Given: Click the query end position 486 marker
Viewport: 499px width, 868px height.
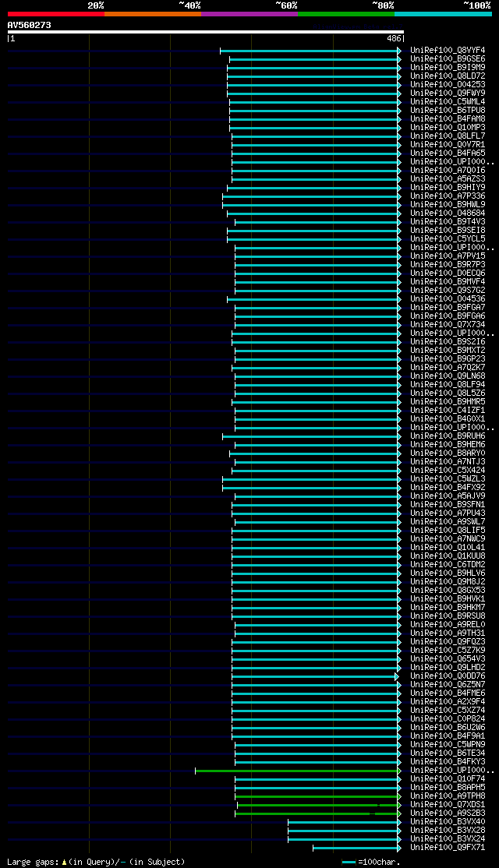Looking at the screenshot, I should pos(395,39).
